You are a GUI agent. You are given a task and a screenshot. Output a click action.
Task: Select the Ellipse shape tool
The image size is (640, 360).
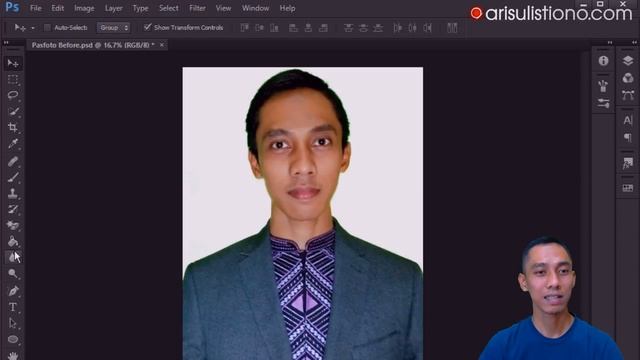[x=13, y=339]
